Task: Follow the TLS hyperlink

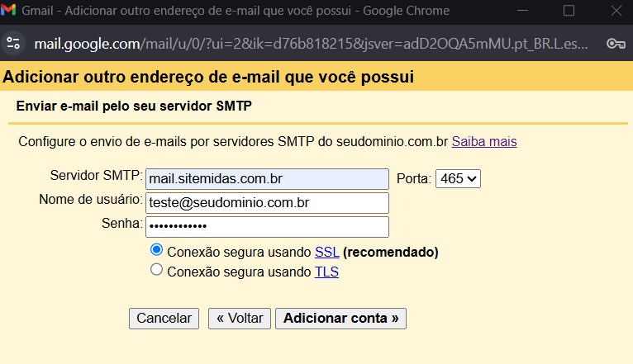Action: tap(326, 272)
